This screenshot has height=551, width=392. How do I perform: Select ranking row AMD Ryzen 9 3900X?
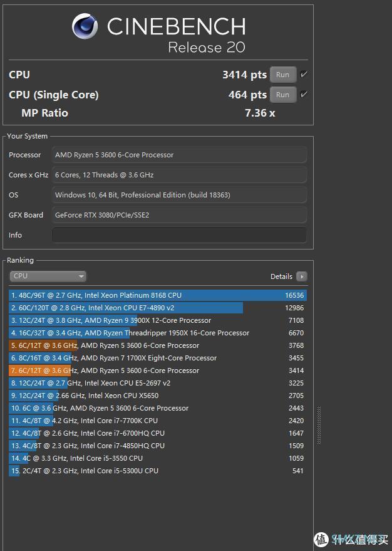tap(158, 320)
